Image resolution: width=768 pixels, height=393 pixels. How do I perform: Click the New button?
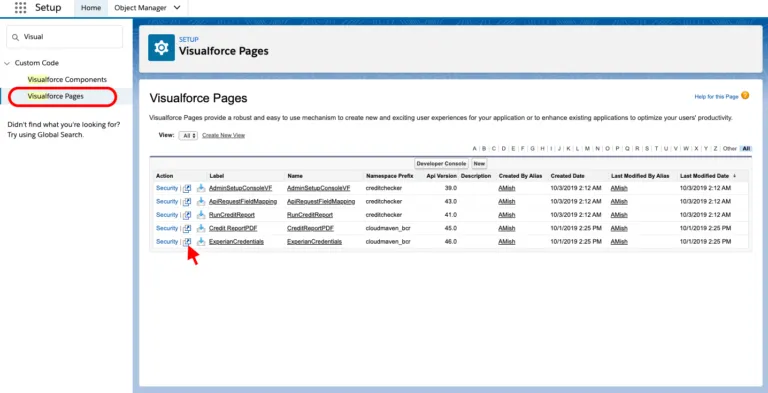click(479, 164)
